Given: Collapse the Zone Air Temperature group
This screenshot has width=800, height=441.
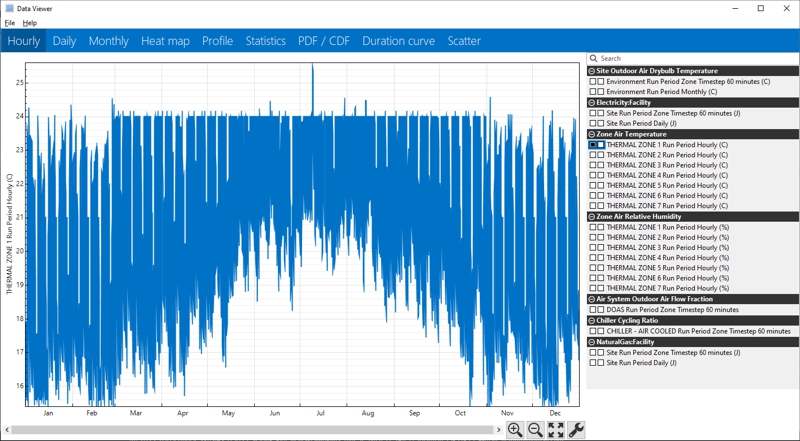Looking at the screenshot, I should click(592, 134).
